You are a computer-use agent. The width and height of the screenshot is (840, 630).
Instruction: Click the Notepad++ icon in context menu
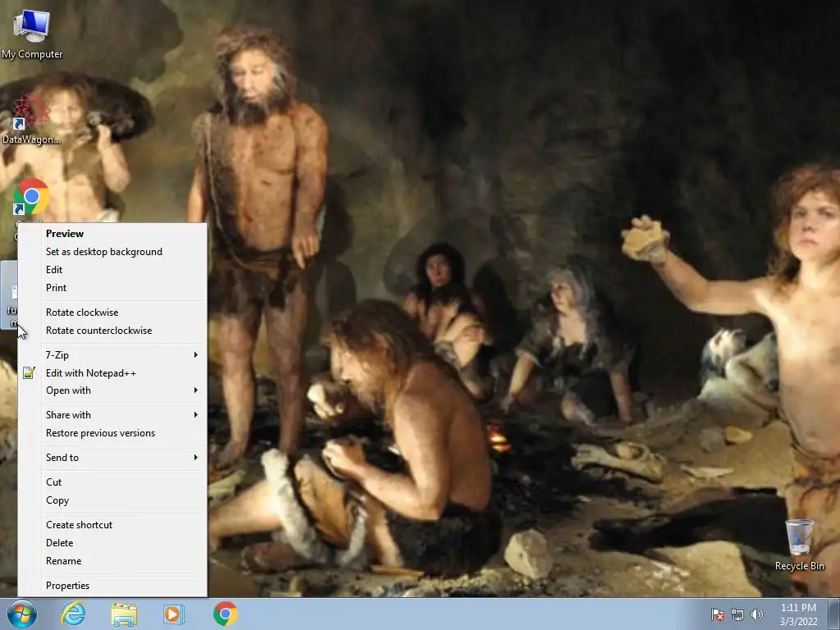click(x=29, y=373)
